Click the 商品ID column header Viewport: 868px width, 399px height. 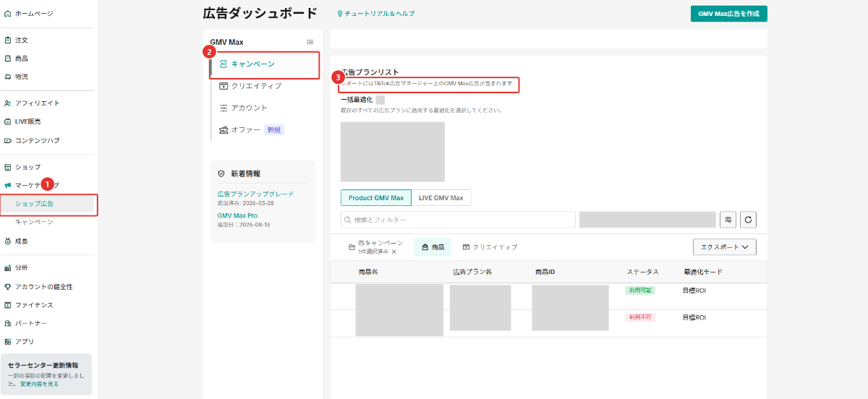[545, 272]
